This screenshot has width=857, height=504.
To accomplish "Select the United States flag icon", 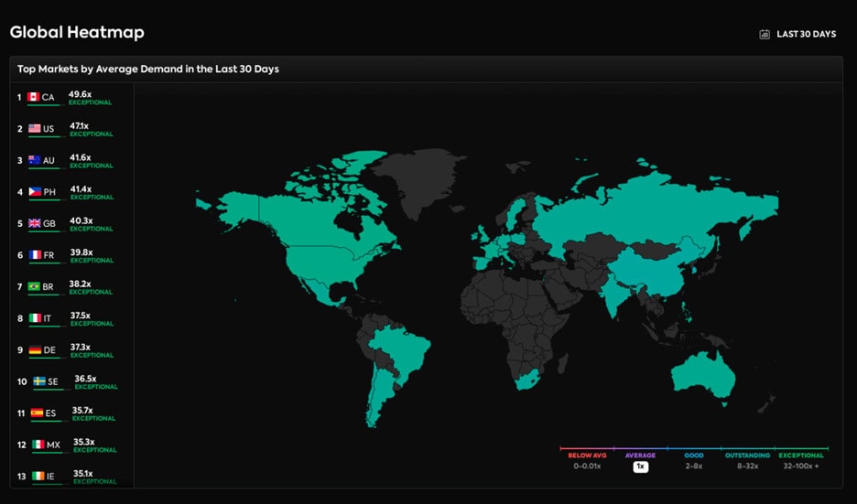I will pos(35,128).
